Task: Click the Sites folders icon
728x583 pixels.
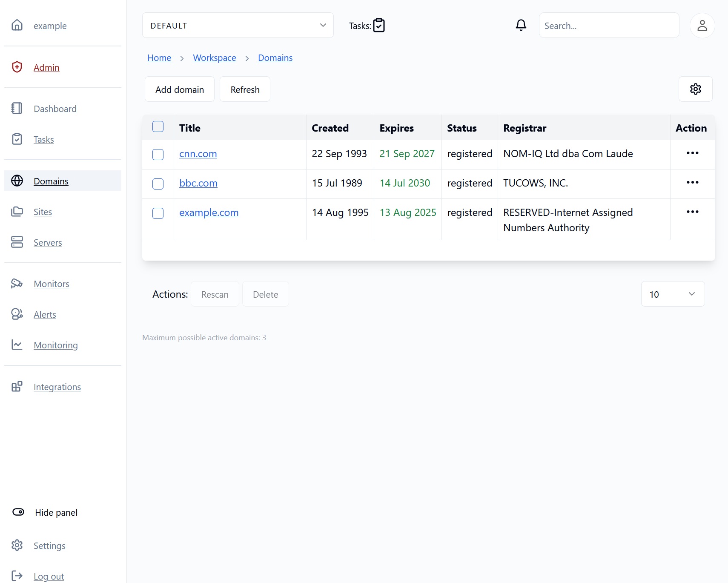Action: (17, 211)
